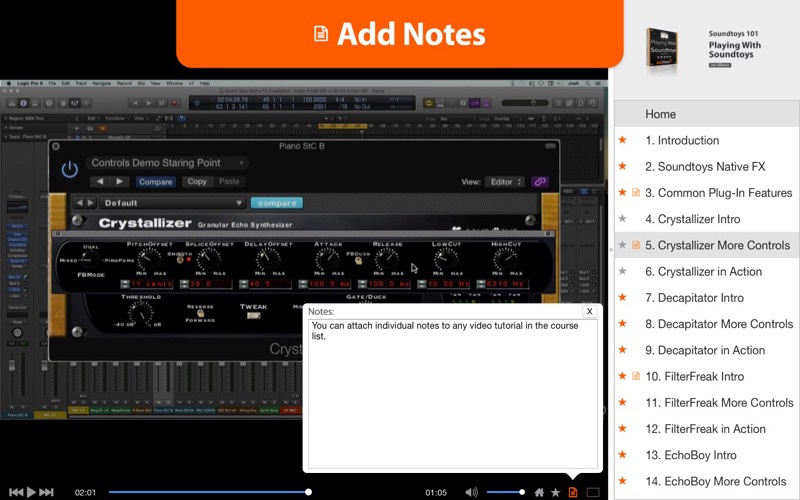
Task: Toggle the Smooth switch near SpliceOffset
Action: (180, 260)
